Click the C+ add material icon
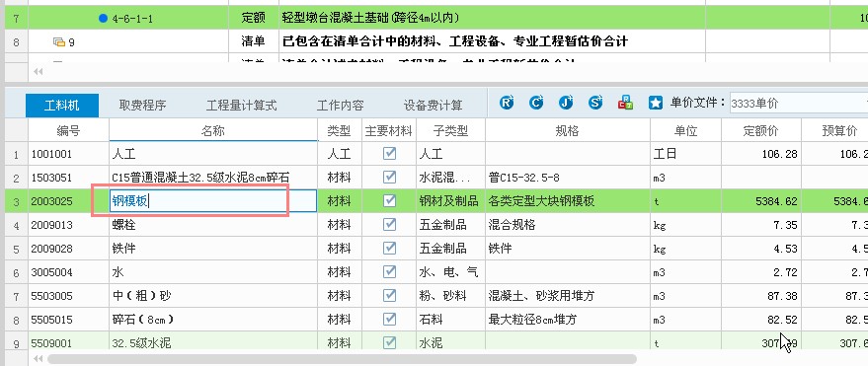The width and height of the screenshot is (868, 366). point(536,103)
